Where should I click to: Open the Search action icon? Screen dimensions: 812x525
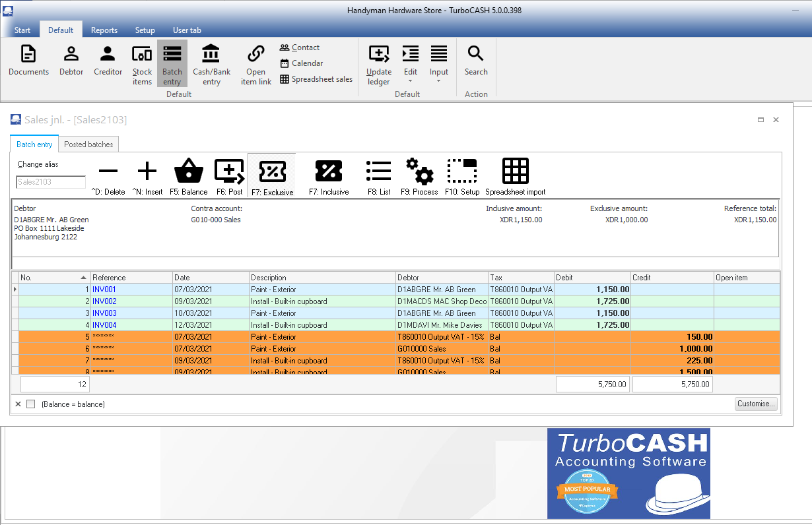coord(476,61)
